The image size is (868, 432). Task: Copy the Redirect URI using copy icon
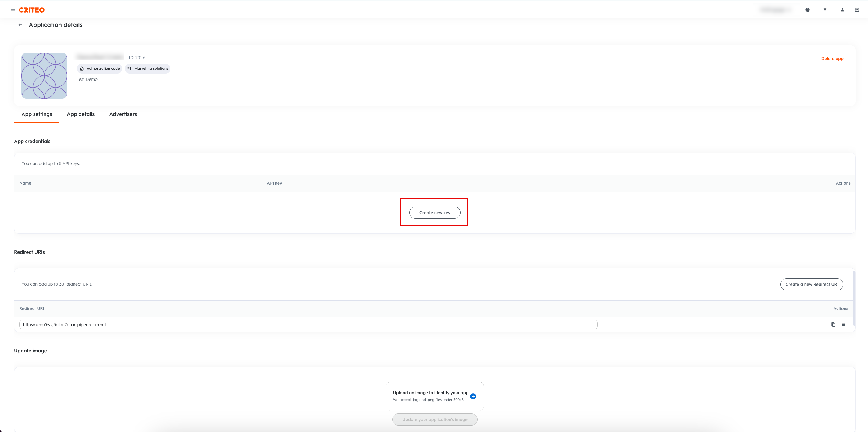coord(834,325)
